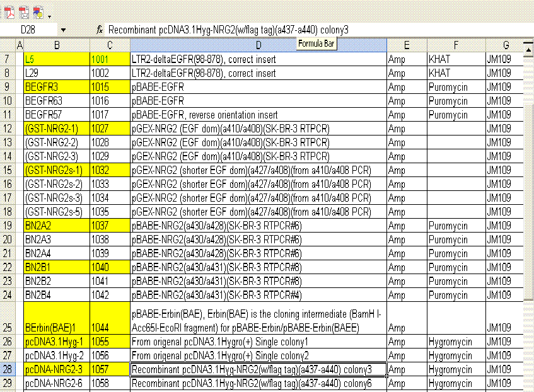This screenshot has width=534, height=392.
Task: Select column D header
Action: pyautogui.click(x=258, y=45)
